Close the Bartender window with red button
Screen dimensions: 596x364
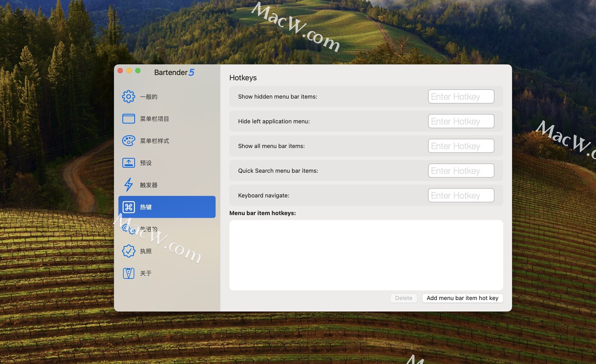pyautogui.click(x=120, y=71)
